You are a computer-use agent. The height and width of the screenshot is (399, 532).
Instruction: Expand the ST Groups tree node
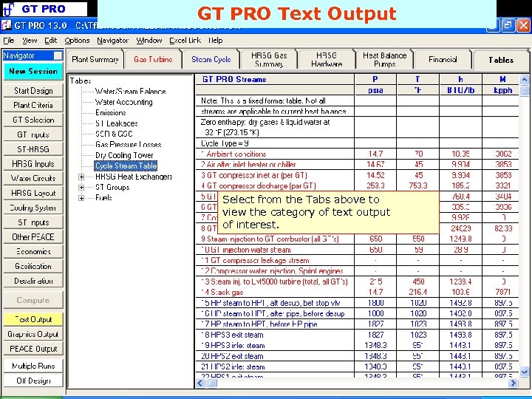(81, 187)
